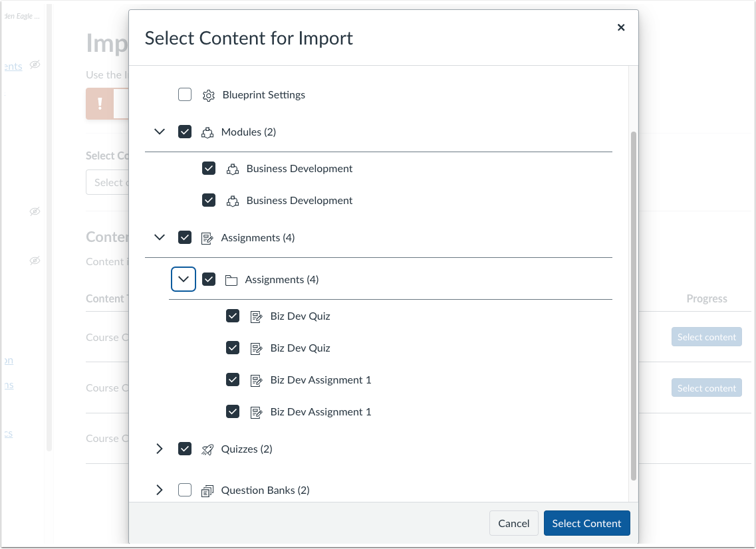Click the stacked pages icon beside Question Banks

click(207, 490)
